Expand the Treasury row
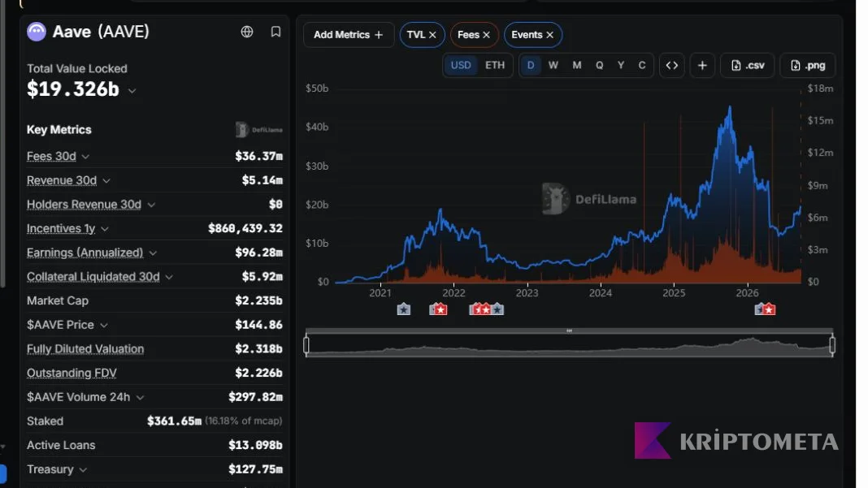 82,470
